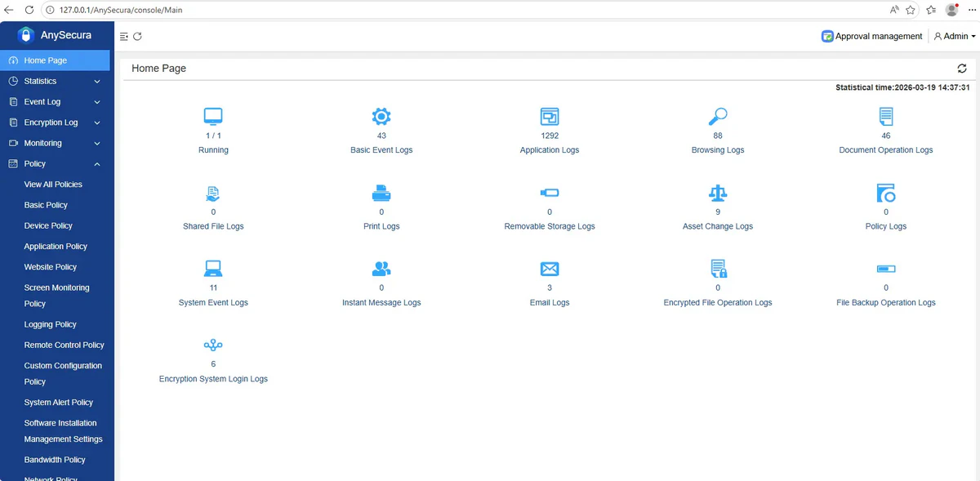Open Shared File Logs icon
Screen dimensions: 980x481
pyautogui.click(x=213, y=194)
